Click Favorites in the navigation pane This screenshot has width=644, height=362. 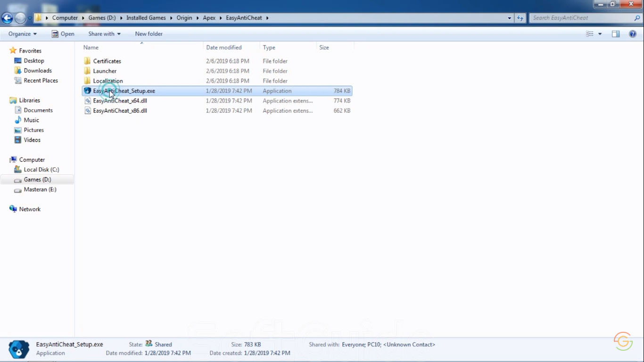click(x=30, y=51)
